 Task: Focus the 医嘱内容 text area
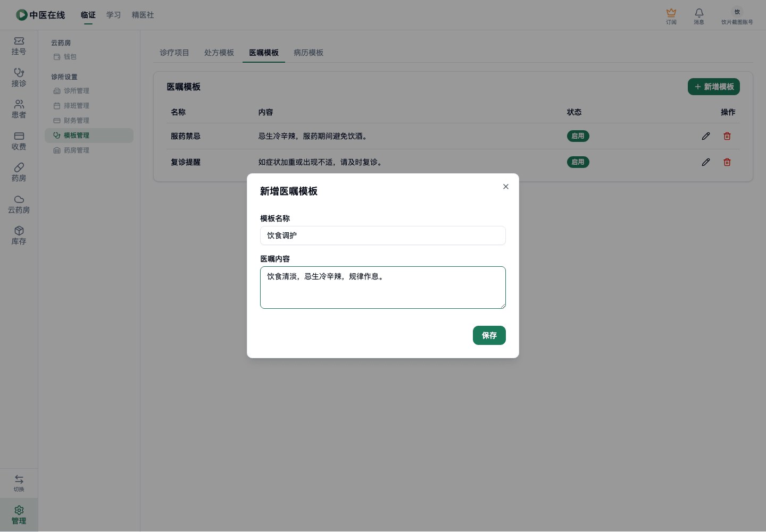pyautogui.click(x=383, y=288)
